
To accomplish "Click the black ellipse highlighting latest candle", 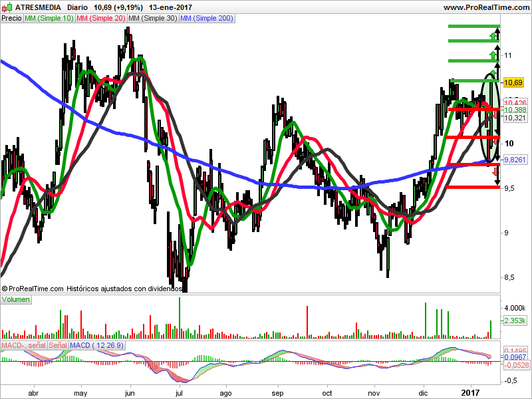I will point(489,118).
